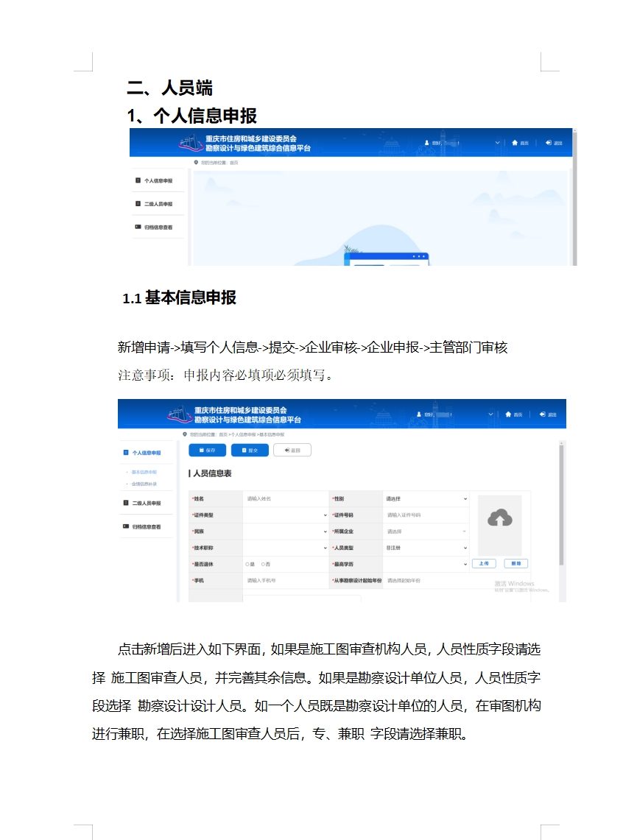Open the 人员类型 dropdown showing 非注册
637x840 pixels.
(x=426, y=548)
